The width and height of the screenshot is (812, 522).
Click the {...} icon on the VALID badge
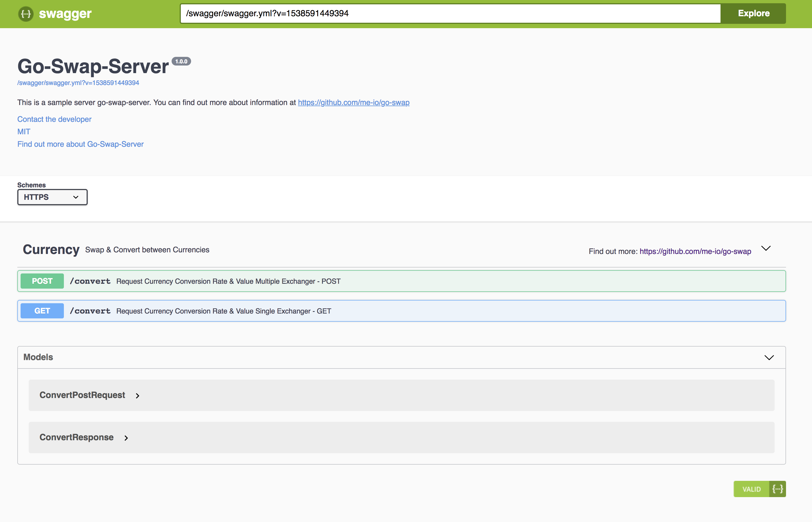[x=777, y=489]
